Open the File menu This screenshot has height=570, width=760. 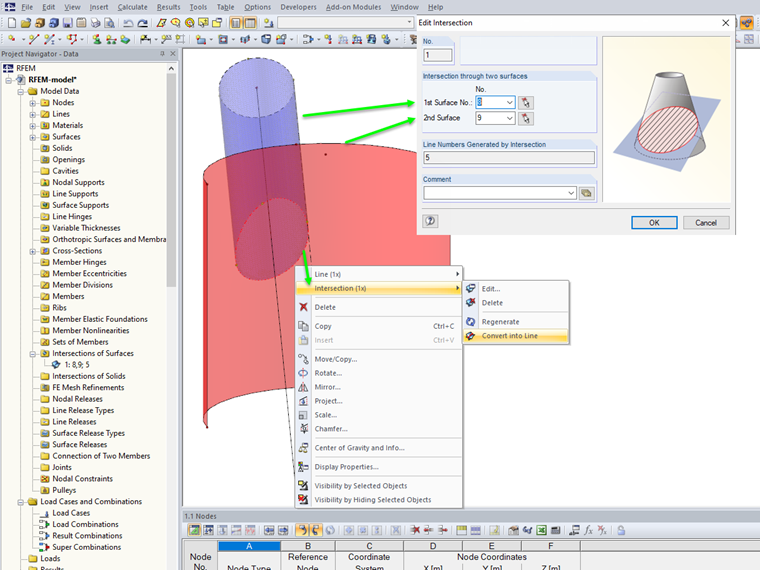coord(27,7)
